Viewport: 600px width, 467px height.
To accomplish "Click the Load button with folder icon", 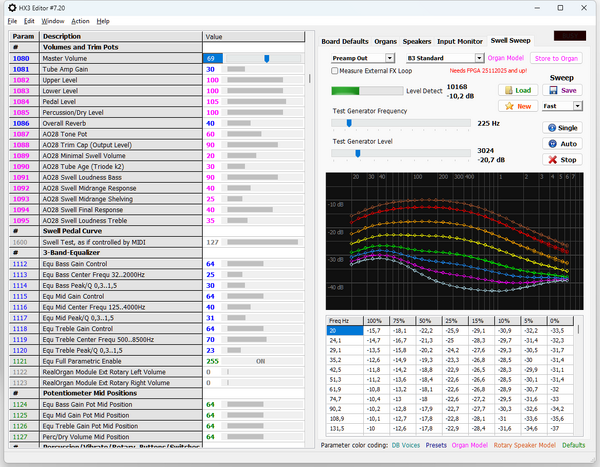I will point(518,90).
